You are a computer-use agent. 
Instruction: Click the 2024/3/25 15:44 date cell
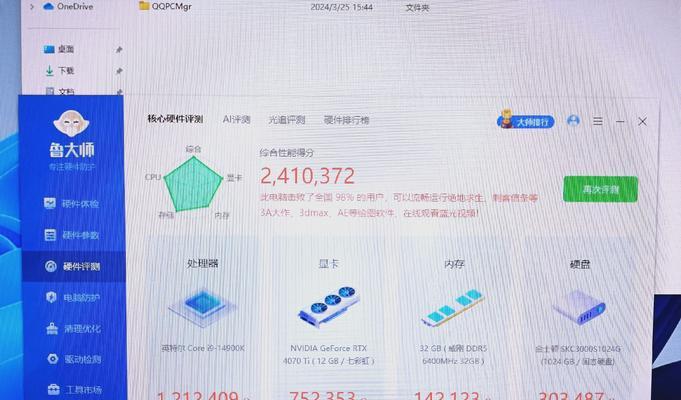pos(341,7)
